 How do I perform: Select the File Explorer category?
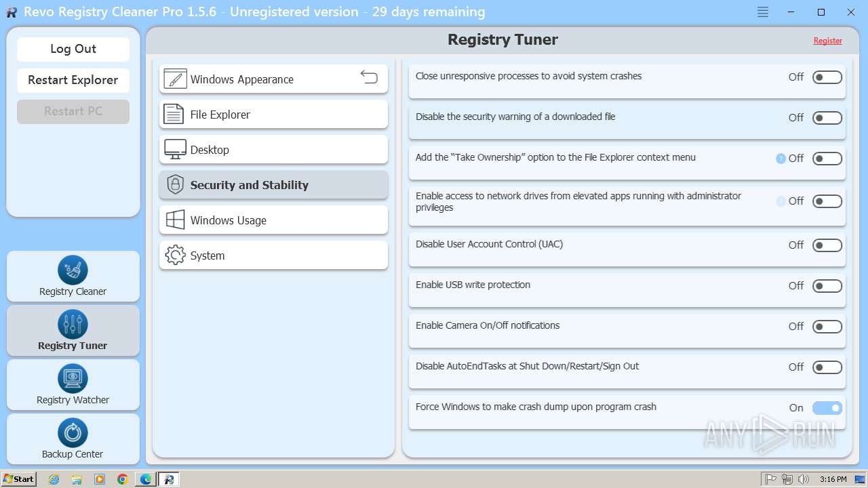[x=273, y=115]
